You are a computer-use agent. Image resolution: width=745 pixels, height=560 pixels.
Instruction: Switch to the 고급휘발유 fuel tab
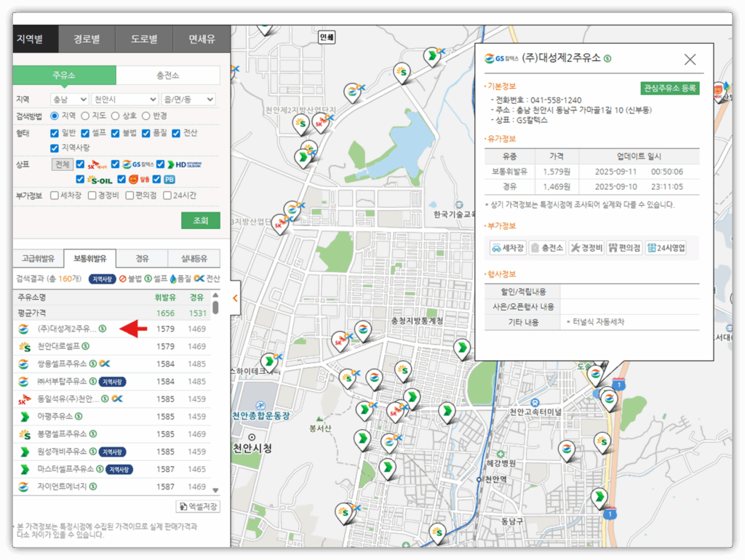[x=38, y=258]
